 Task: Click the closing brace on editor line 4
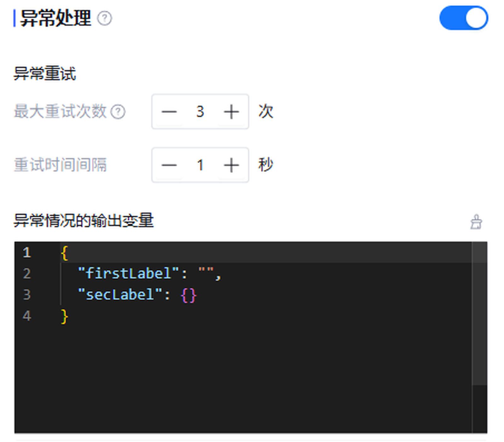coord(65,316)
